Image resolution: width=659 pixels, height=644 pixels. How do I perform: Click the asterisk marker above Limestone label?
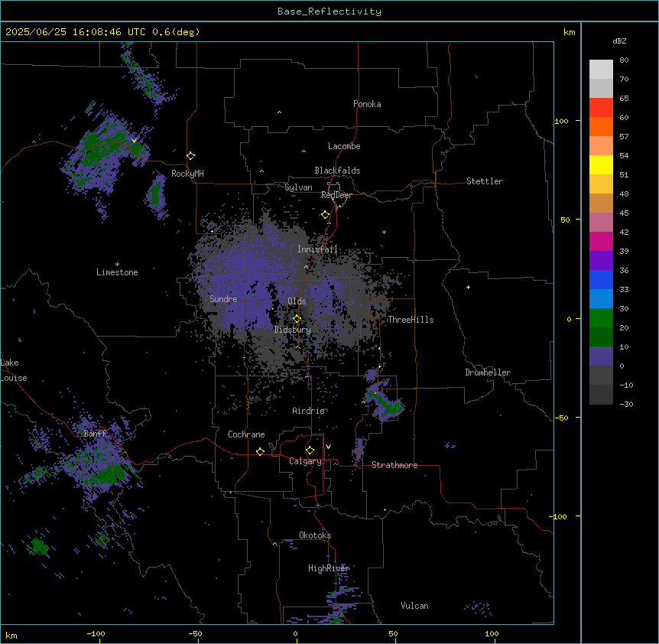[117, 265]
